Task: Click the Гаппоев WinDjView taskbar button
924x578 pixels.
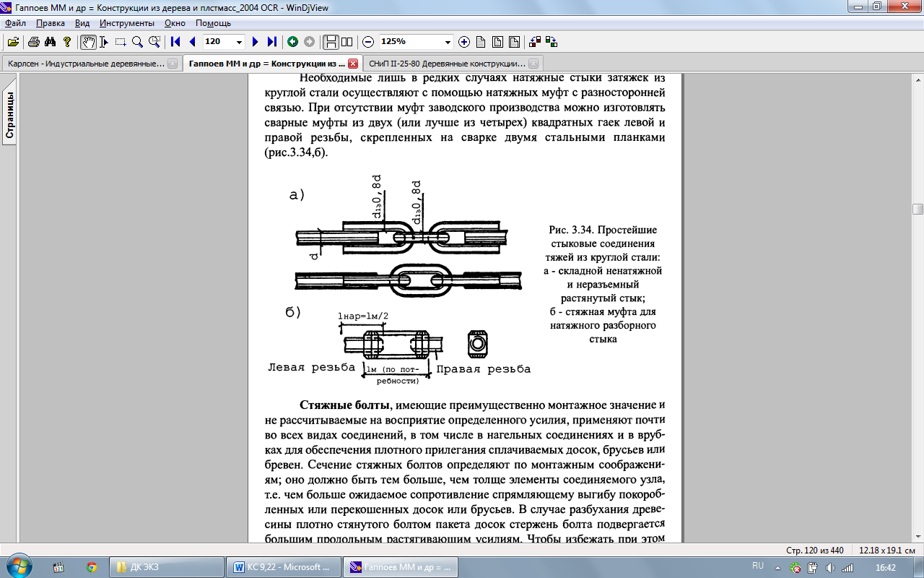Action: point(399,567)
